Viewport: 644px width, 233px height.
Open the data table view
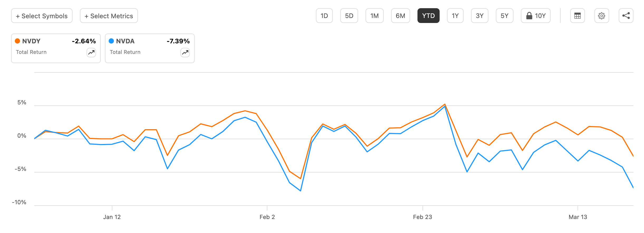pyautogui.click(x=577, y=16)
